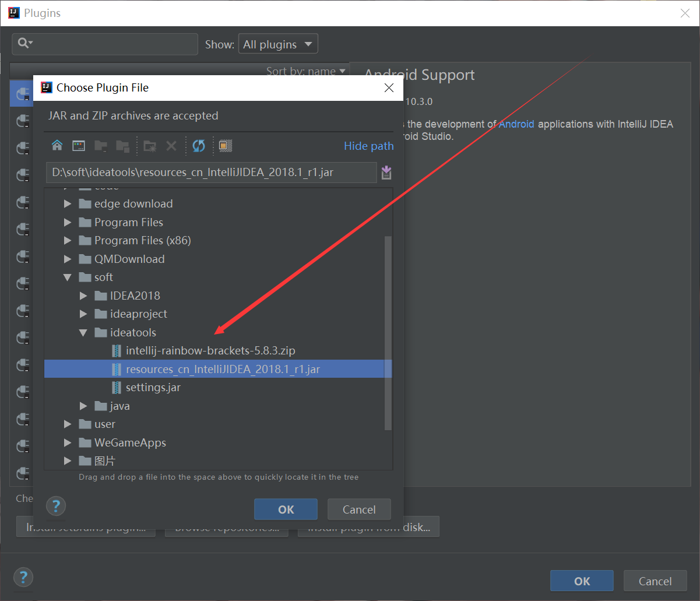This screenshot has height=601, width=700.
Task: Click the Delete X toolbar icon
Action: tap(171, 146)
